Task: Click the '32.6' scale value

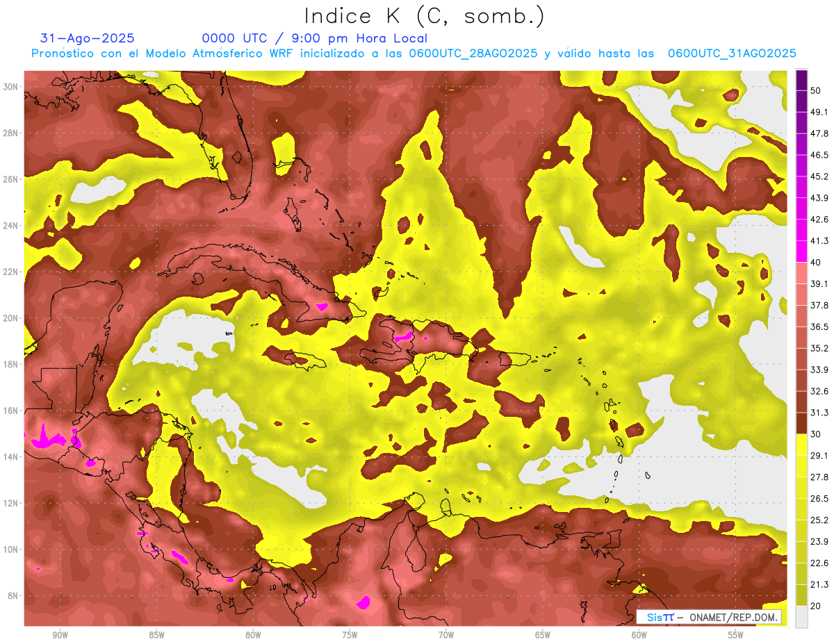Action: [819, 391]
